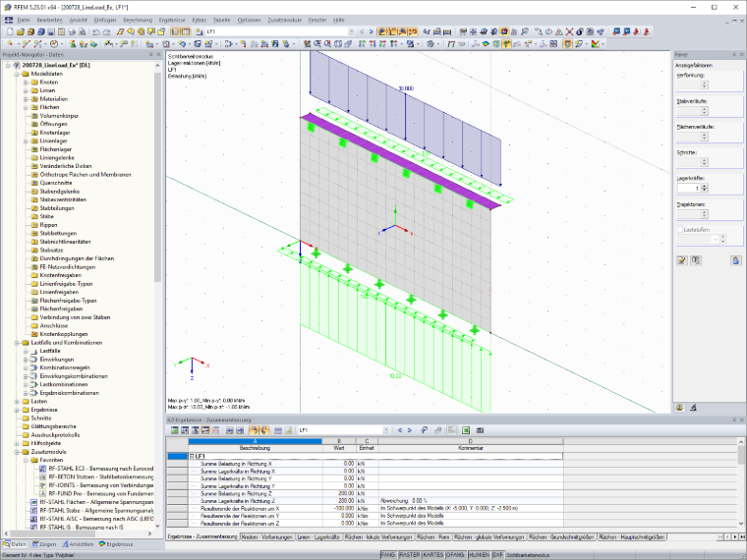747x560 pixels.
Task: Click the mirror triangle icon in toolbar
Action: coord(559,31)
